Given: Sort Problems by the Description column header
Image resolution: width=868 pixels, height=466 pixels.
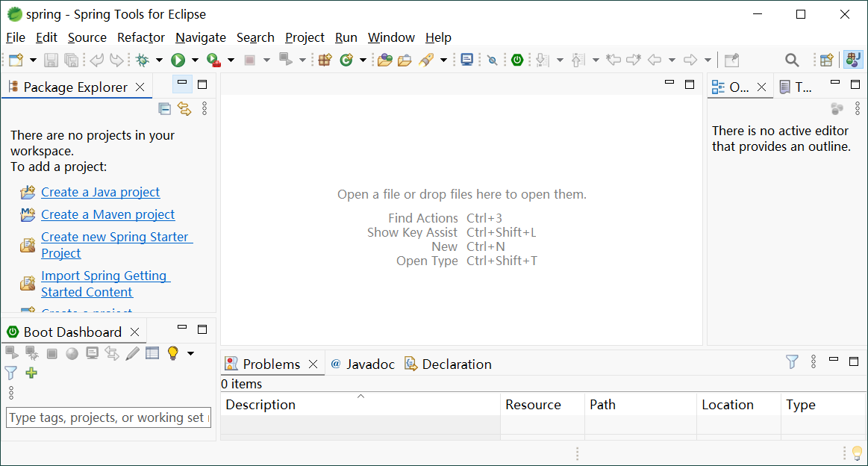Looking at the screenshot, I should [x=360, y=405].
